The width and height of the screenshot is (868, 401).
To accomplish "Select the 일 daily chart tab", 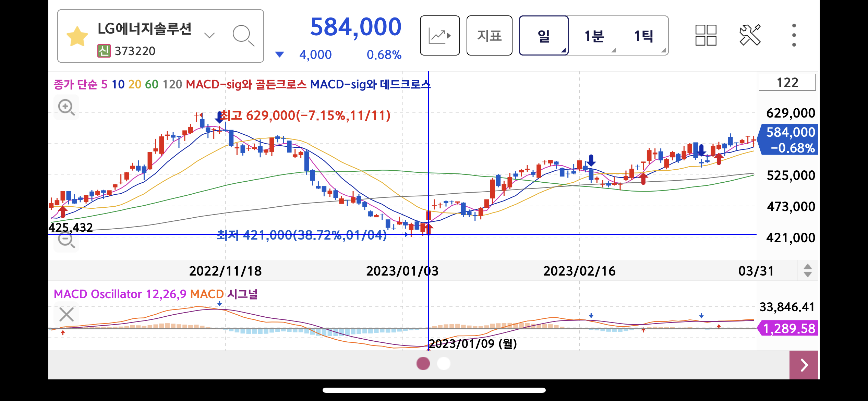I will point(544,36).
